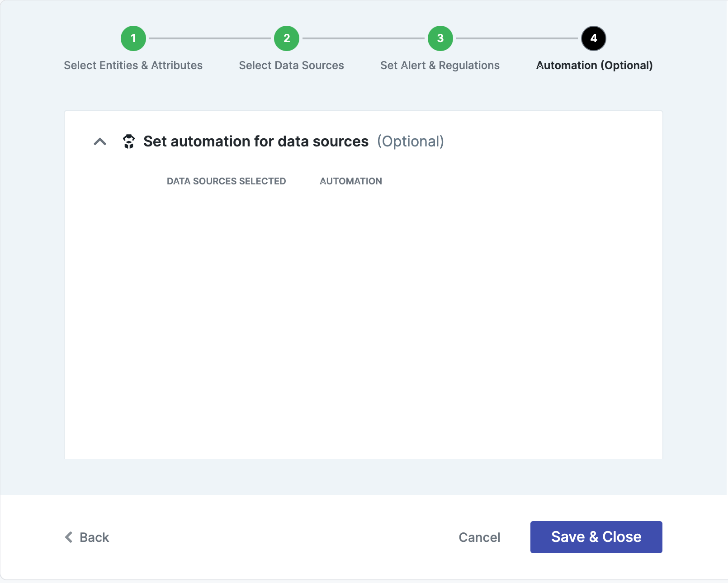Open Set Alert & Regulations step
The width and height of the screenshot is (728, 583).
pos(440,66)
